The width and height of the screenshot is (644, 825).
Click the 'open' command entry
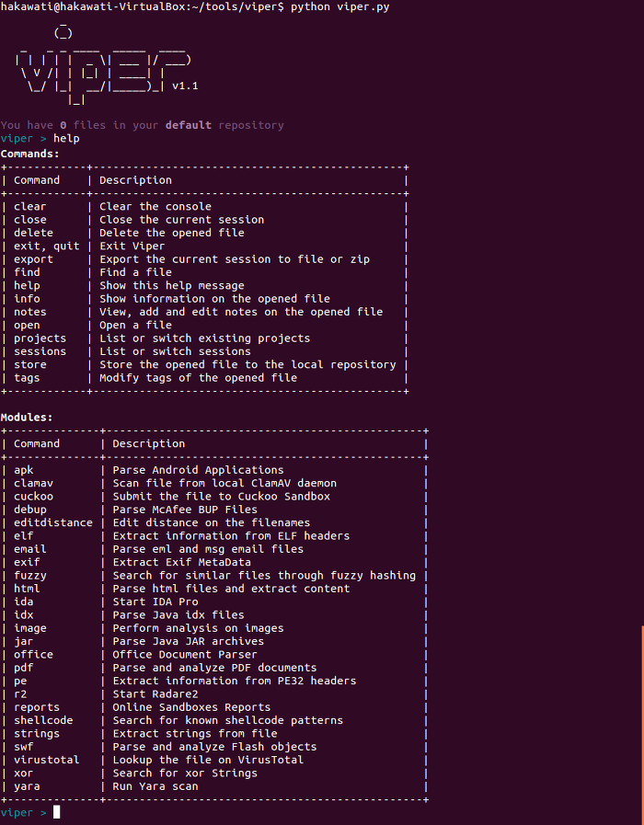pos(27,325)
